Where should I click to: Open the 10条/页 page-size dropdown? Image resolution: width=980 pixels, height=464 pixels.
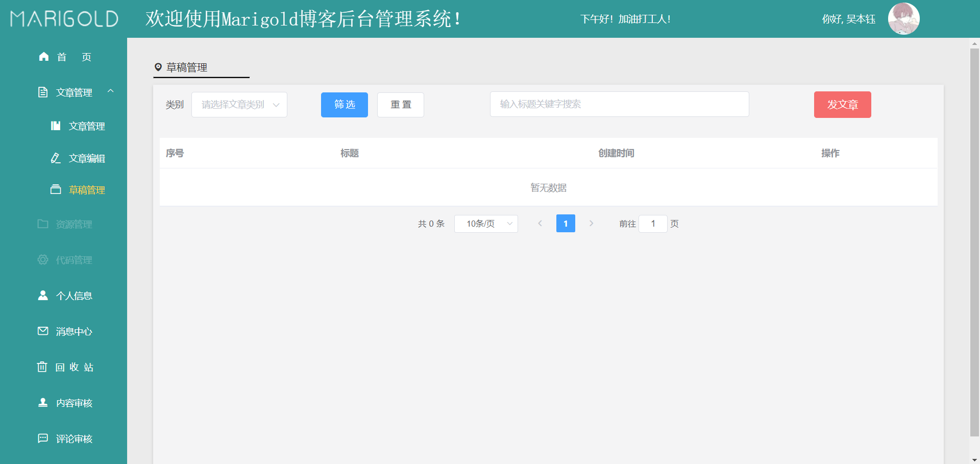click(x=485, y=224)
